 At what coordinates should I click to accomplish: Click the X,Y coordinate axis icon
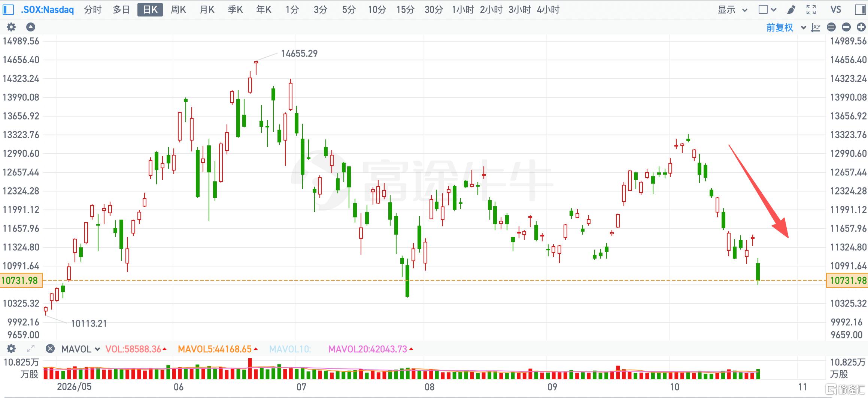click(816, 27)
